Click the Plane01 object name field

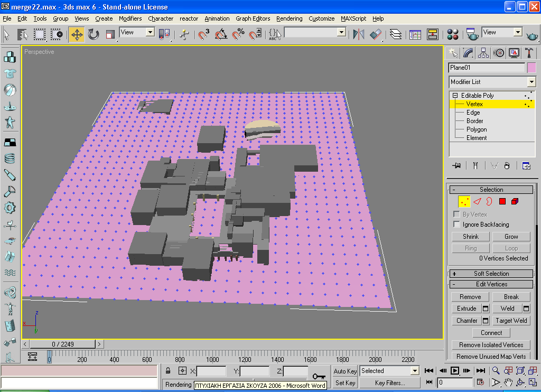[487, 68]
